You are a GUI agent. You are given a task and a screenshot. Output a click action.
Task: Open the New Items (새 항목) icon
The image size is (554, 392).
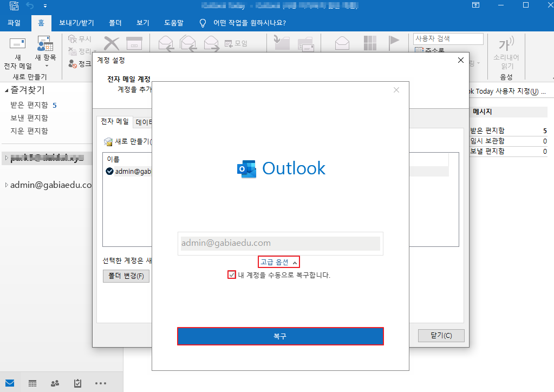(x=45, y=44)
